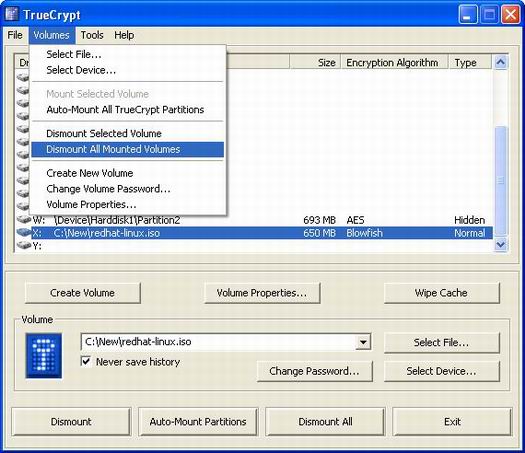Expand the volume path dropdown arrow
525x453 pixels.
[363, 342]
